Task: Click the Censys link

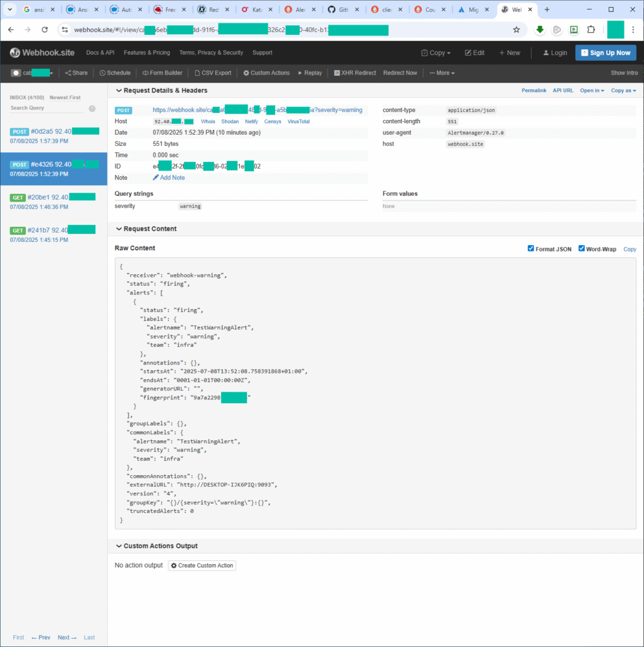Action: pos(273,122)
